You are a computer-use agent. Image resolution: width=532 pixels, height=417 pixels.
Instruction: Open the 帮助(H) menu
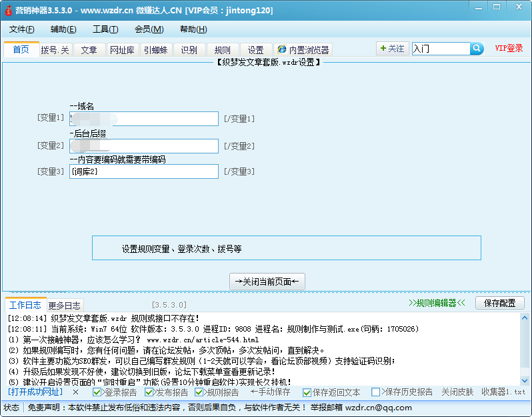(193, 29)
